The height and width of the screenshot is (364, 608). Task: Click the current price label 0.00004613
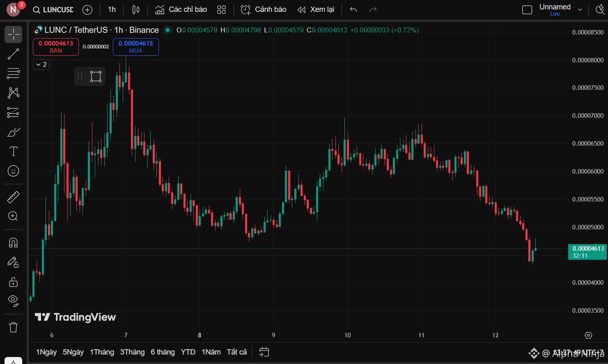click(x=587, y=252)
